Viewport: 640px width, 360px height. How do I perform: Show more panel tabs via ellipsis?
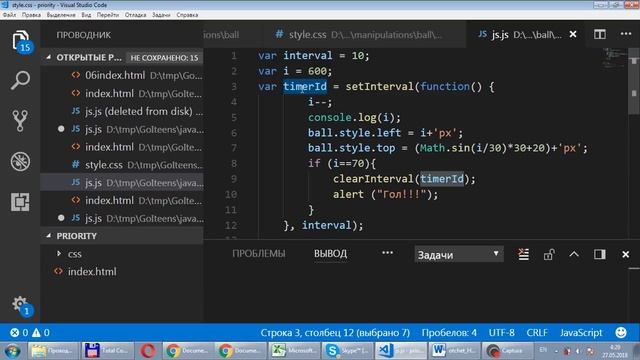(x=387, y=253)
